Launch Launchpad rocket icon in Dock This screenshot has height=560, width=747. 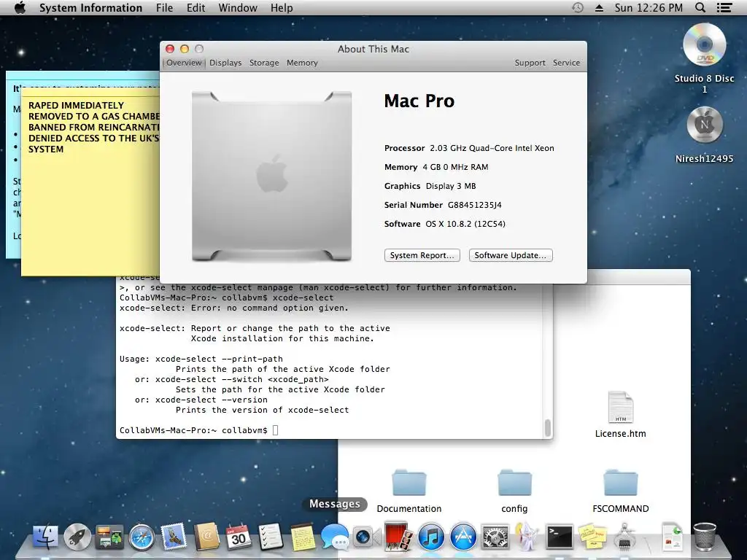(x=77, y=537)
